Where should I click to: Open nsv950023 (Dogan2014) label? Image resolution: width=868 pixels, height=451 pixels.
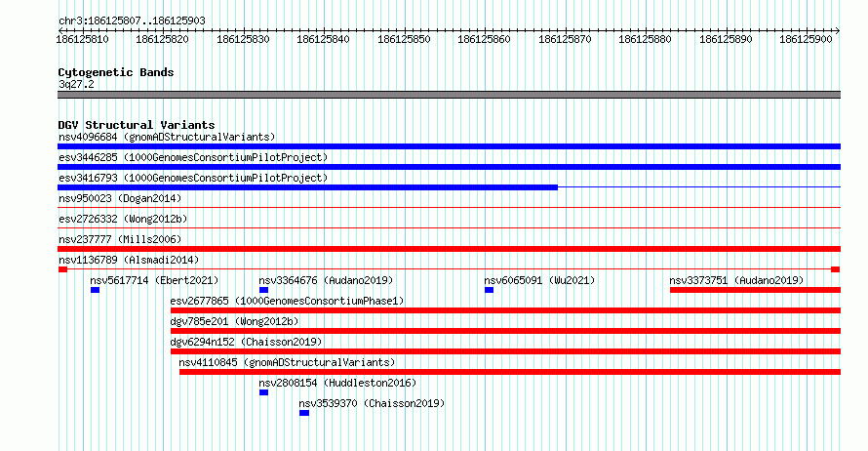(x=120, y=198)
